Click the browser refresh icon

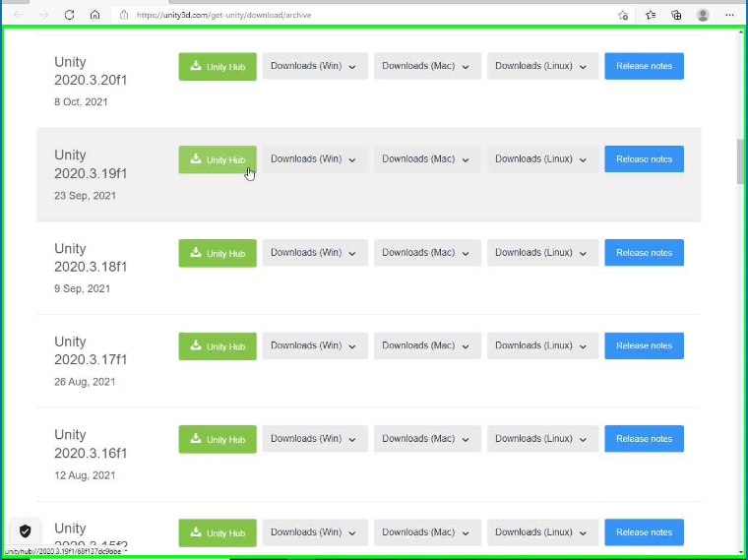(x=69, y=15)
